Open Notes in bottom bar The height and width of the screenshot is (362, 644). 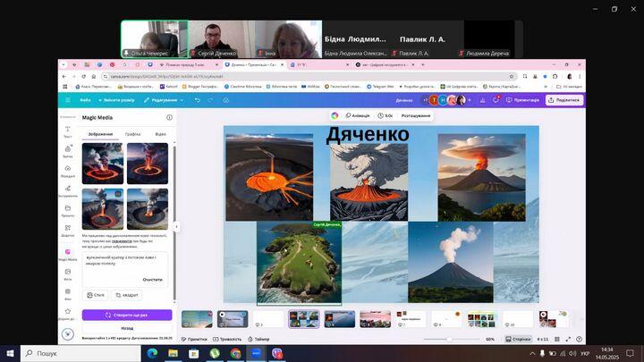pos(194,339)
